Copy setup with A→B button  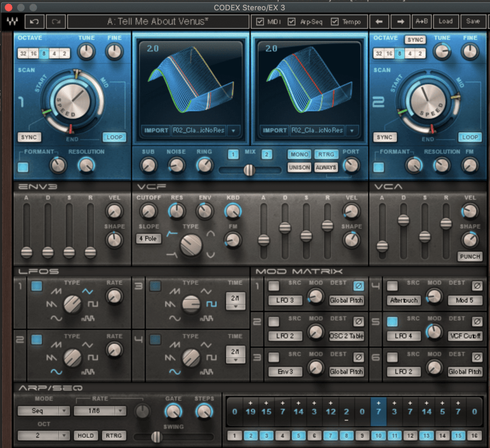pyautogui.click(x=421, y=21)
